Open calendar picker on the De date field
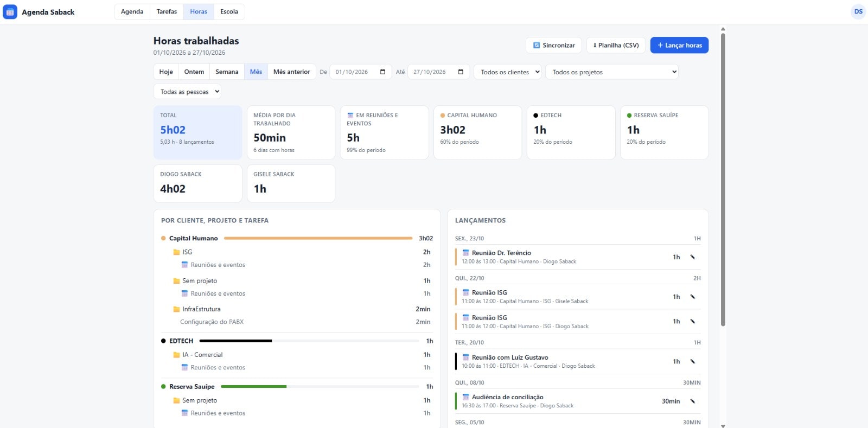868x428 pixels. [382, 72]
